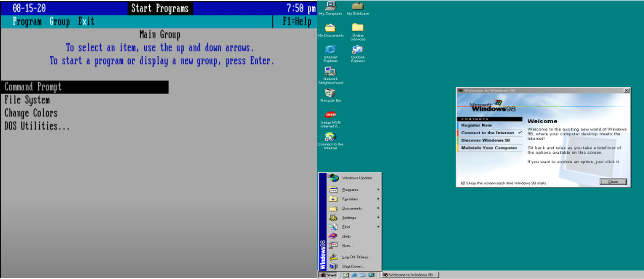The image size is (644, 279).
Task: Click Show Desktop in the Quick Launch bar
Action: pyautogui.click(x=346, y=275)
